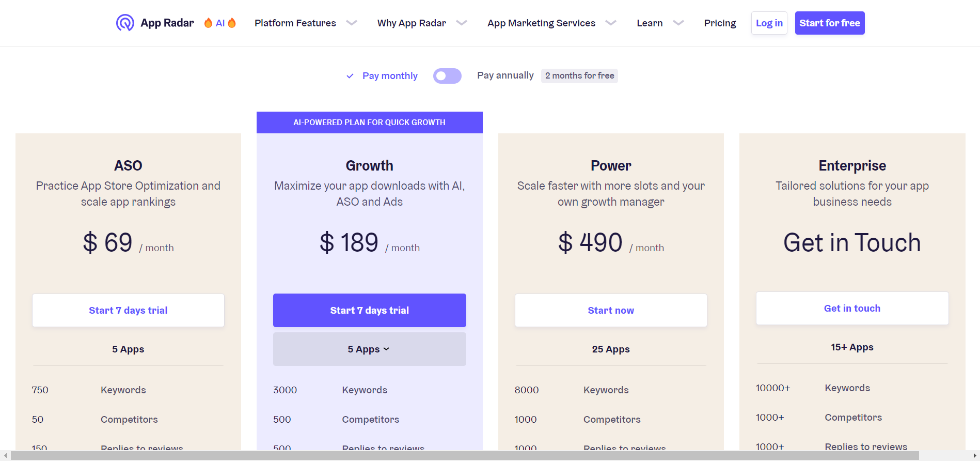Image resolution: width=980 pixels, height=461 pixels.
Task: Start the 7 days trial for Growth plan
Action: (x=369, y=310)
